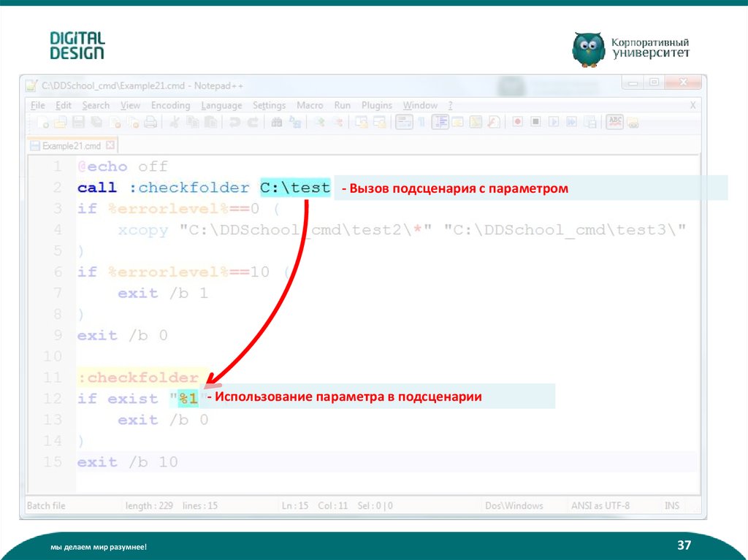Open Find with the binoculars icon
Screen dimensions: 748x560
(277, 123)
